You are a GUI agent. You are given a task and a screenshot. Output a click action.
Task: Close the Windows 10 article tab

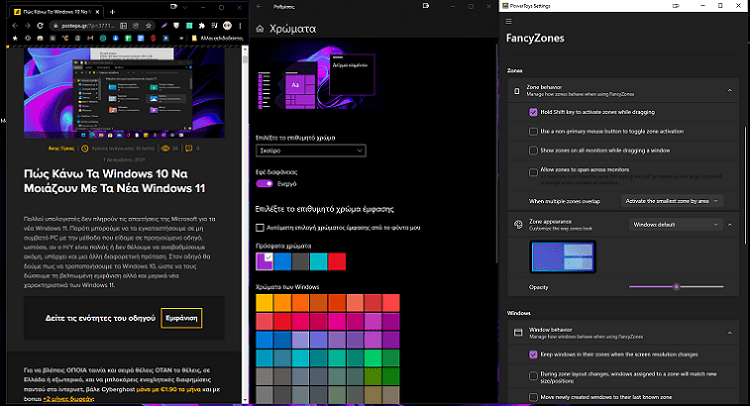click(98, 11)
